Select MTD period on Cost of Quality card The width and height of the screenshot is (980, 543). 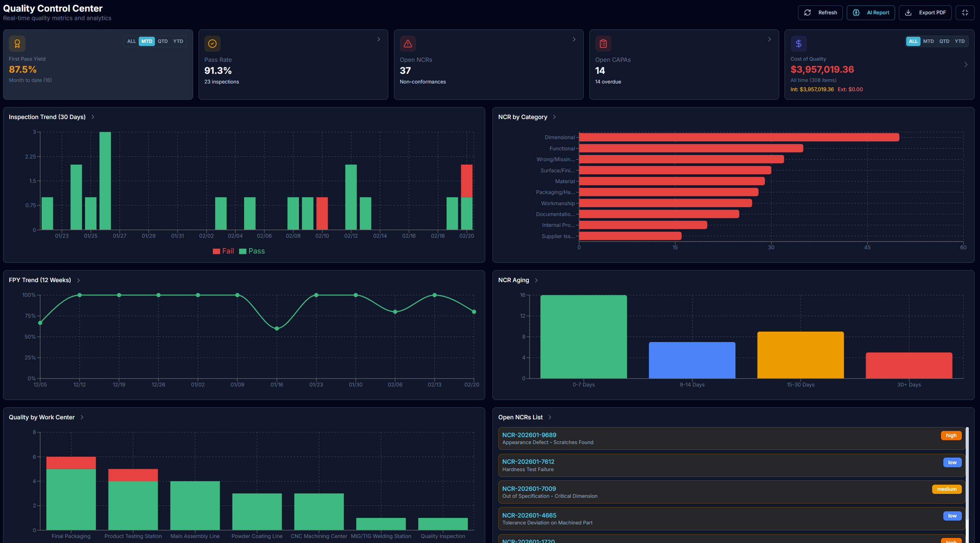[929, 41]
